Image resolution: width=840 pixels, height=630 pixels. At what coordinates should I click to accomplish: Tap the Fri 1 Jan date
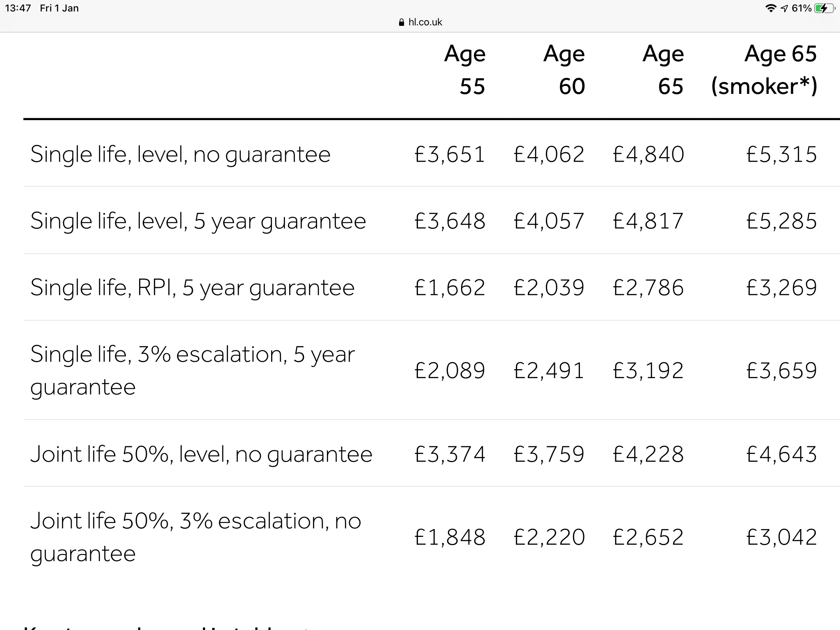pyautogui.click(x=59, y=8)
